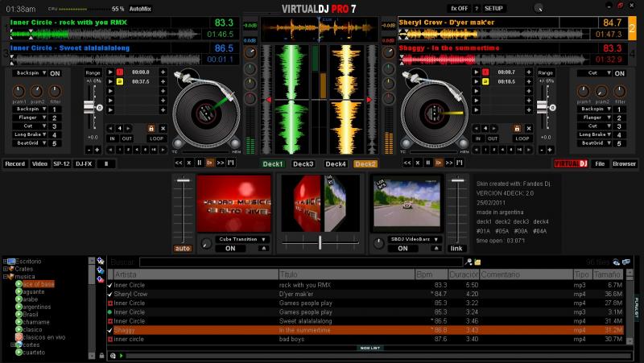Click right deck loop lock icon

pyautogui.click(x=517, y=129)
